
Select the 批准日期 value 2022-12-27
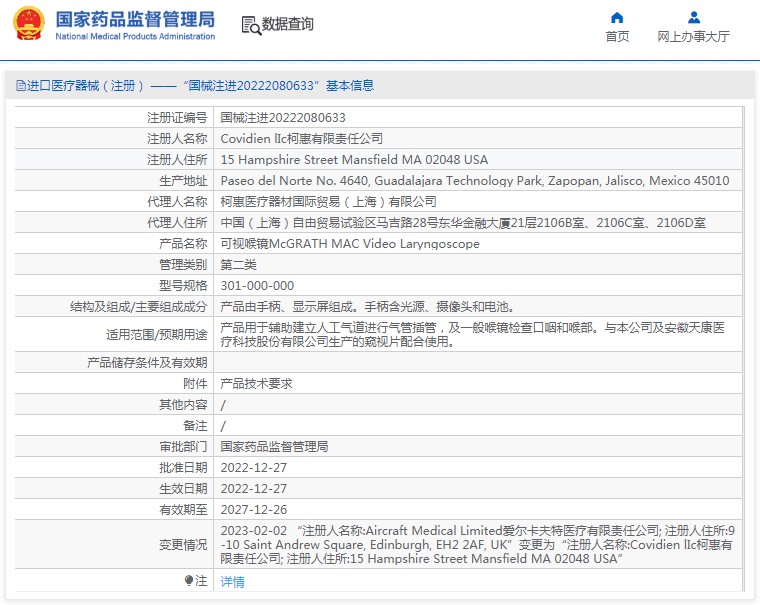[x=253, y=468]
